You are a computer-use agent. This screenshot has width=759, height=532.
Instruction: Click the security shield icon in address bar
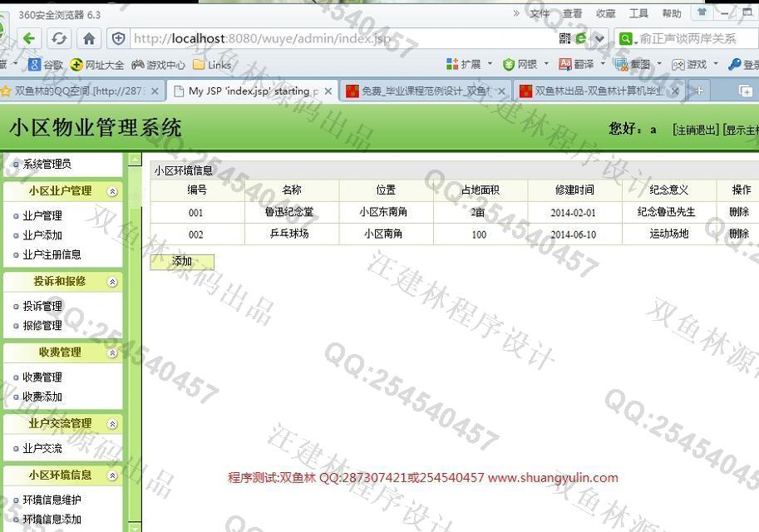point(119,38)
